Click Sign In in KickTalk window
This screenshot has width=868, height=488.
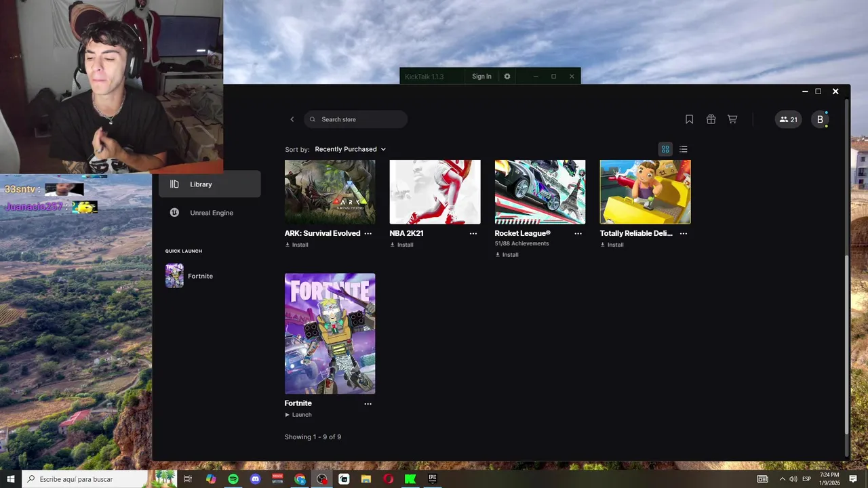[x=481, y=77]
